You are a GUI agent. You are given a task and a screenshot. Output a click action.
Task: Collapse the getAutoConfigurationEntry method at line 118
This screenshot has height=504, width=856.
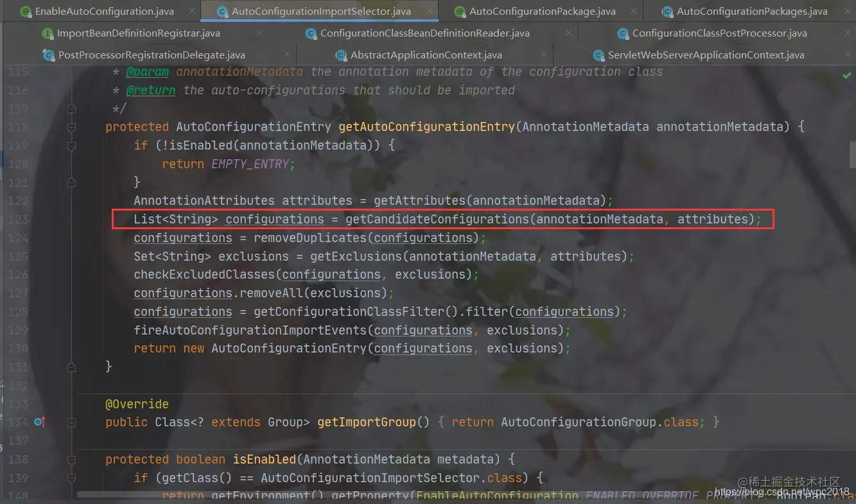pos(72,127)
